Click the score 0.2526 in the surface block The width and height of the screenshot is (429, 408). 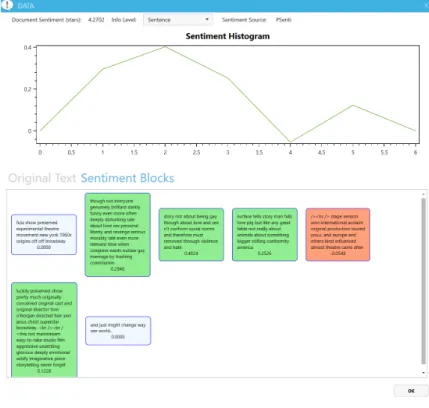[264, 253]
